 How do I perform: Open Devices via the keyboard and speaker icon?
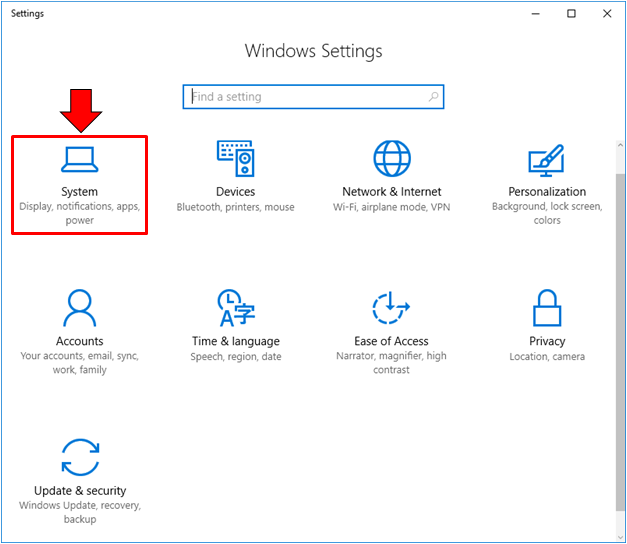(x=235, y=159)
